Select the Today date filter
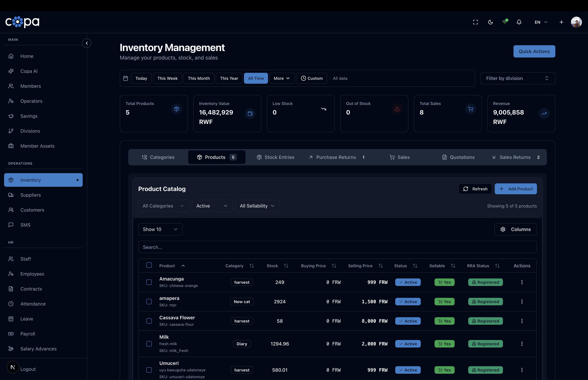Screen dimensions: 588x380 pyautogui.click(x=141, y=78)
